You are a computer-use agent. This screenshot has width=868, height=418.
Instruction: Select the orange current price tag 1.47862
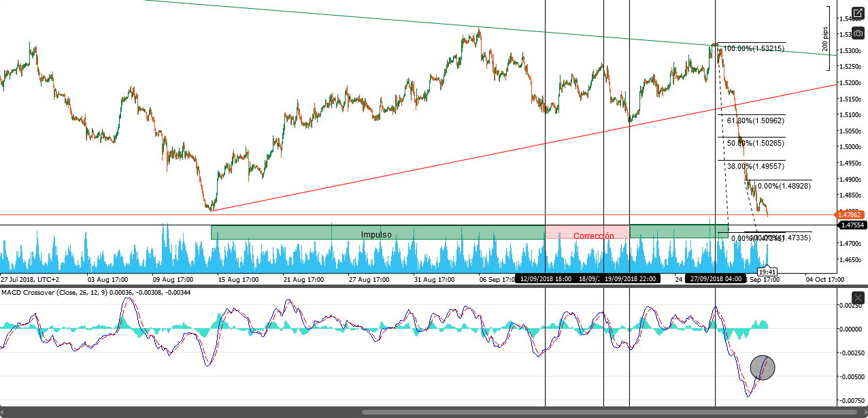(x=852, y=215)
